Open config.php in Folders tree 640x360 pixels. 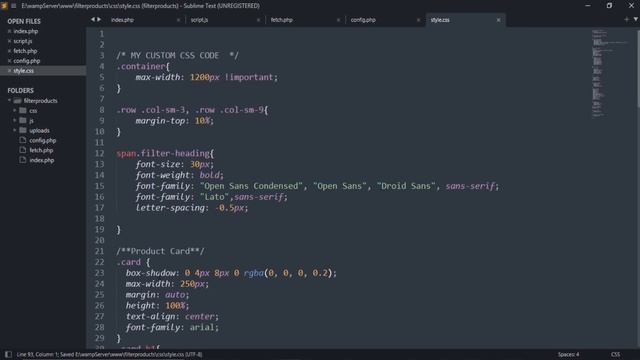coord(43,140)
